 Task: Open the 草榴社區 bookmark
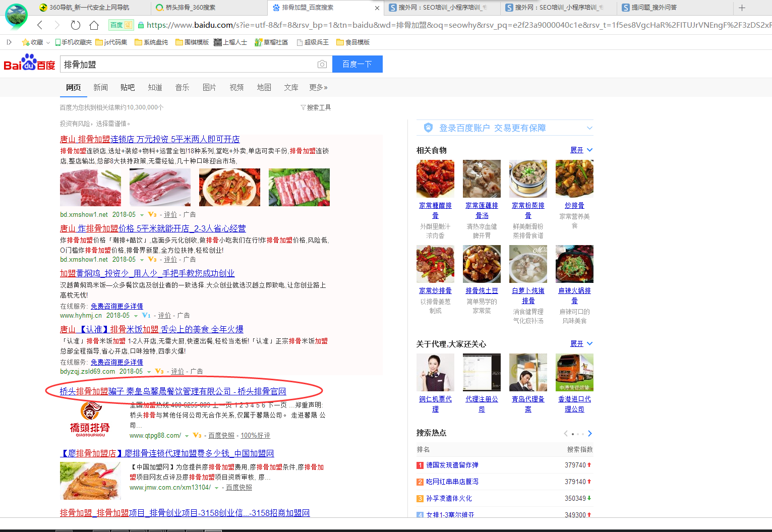(x=271, y=42)
